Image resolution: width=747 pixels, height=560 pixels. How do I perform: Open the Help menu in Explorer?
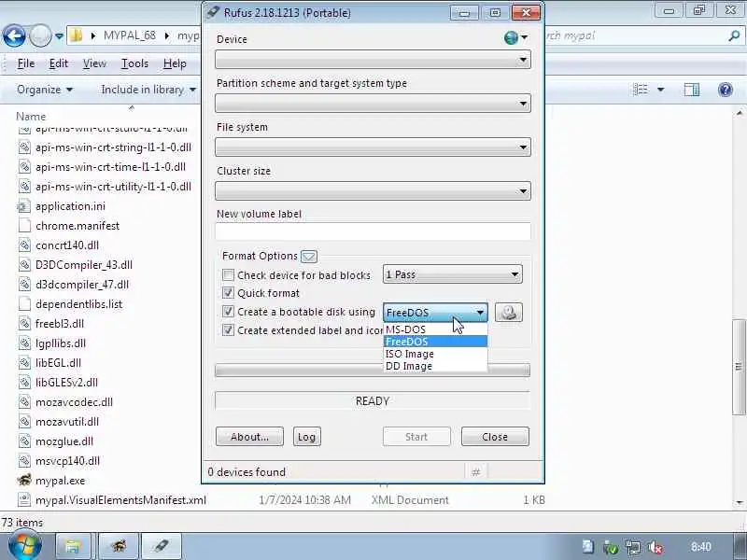175,63
